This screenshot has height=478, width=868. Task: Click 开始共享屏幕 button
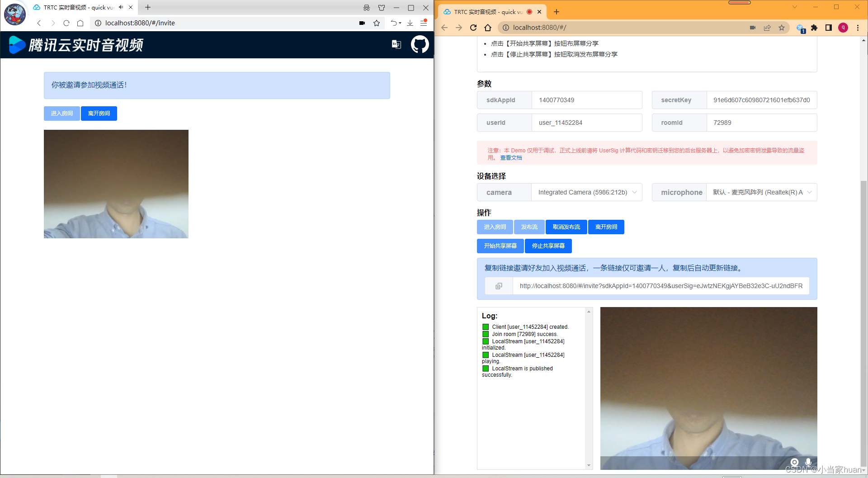click(x=500, y=246)
